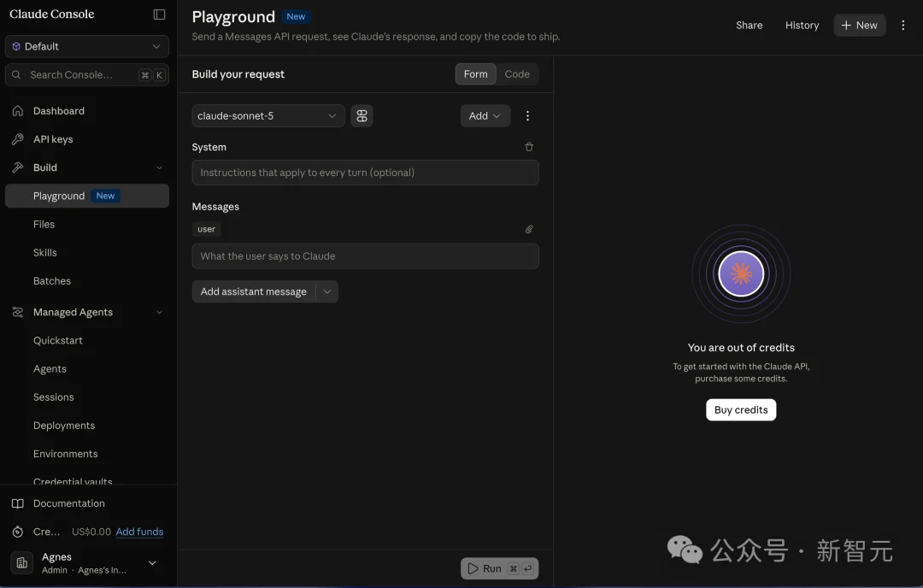
Task: Open the user role selector
Action: coord(206,229)
